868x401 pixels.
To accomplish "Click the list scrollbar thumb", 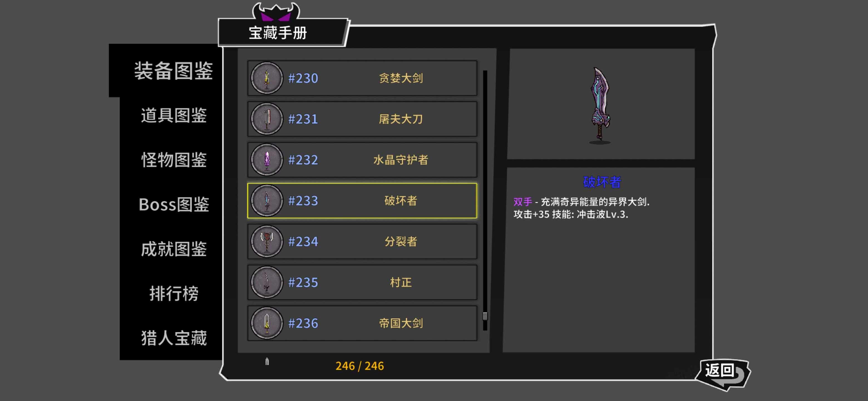I will [485, 316].
